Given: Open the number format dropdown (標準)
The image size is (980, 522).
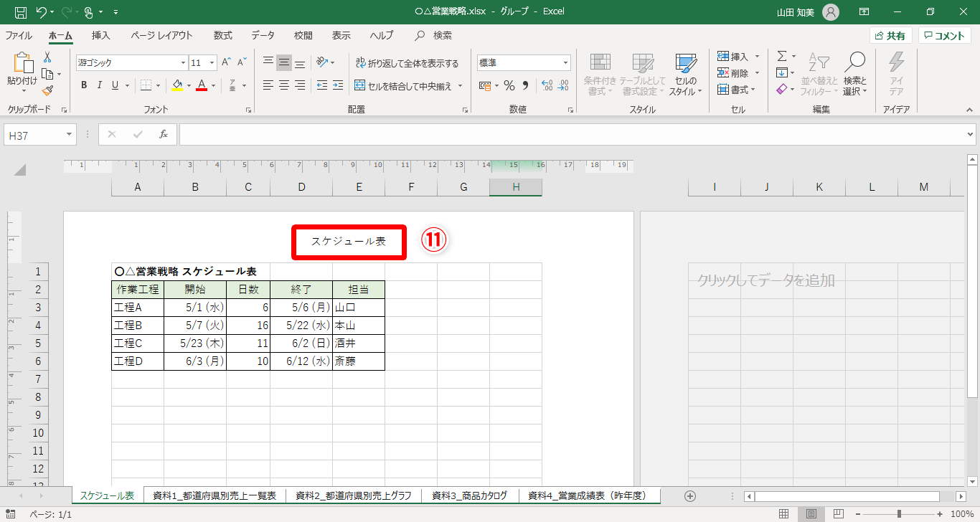Looking at the screenshot, I should tap(566, 62).
